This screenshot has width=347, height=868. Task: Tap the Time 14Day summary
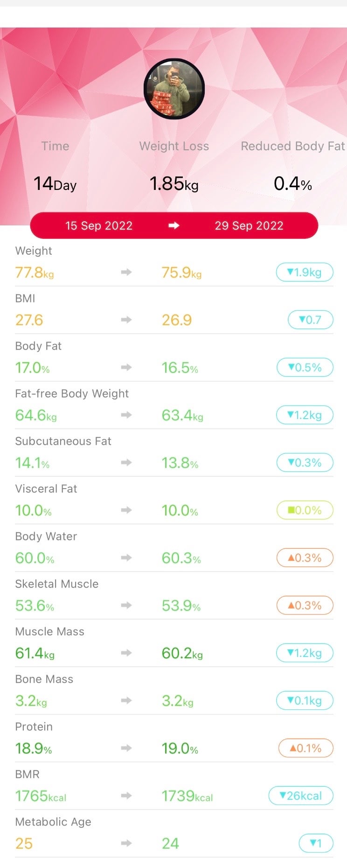coord(55,183)
